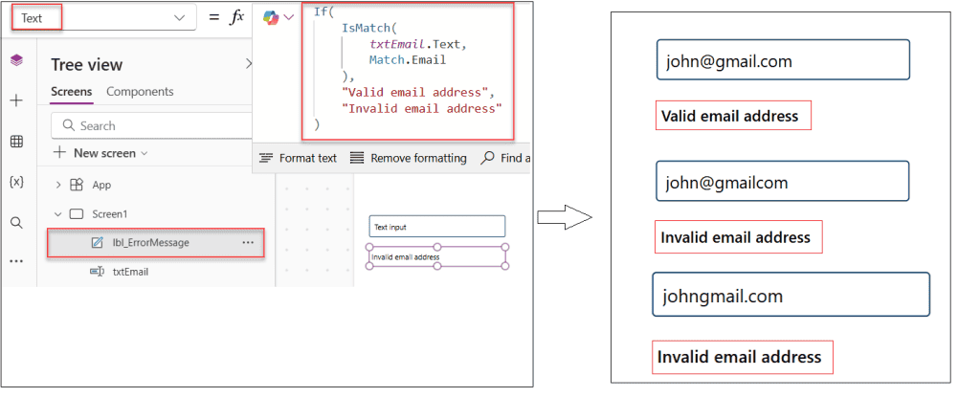
Task: Collapse the Screen1 tree node
Action: pos(58,214)
